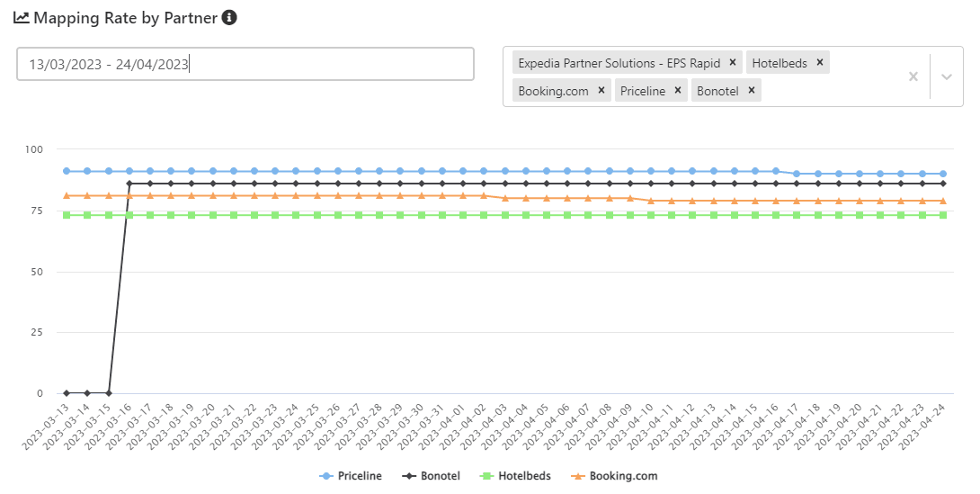Clear all selected partners
Viewport: 980px width, 494px height.
point(913,76)
